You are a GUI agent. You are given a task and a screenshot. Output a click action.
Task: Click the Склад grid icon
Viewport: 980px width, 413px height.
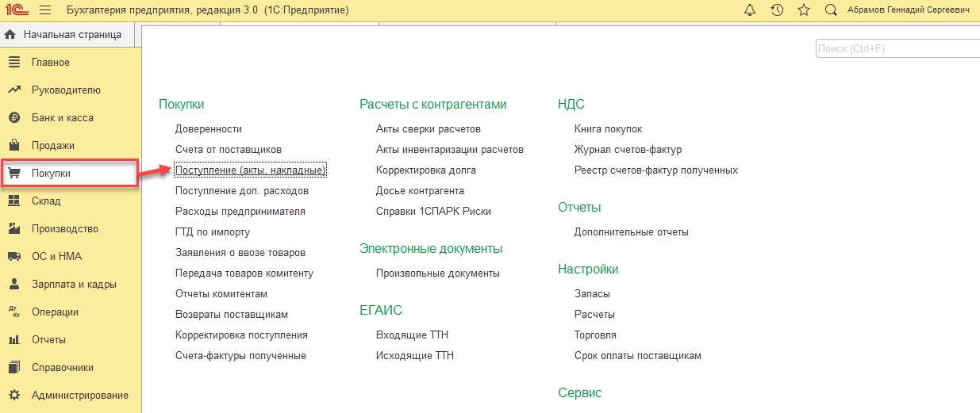click(x=13, y=201)
